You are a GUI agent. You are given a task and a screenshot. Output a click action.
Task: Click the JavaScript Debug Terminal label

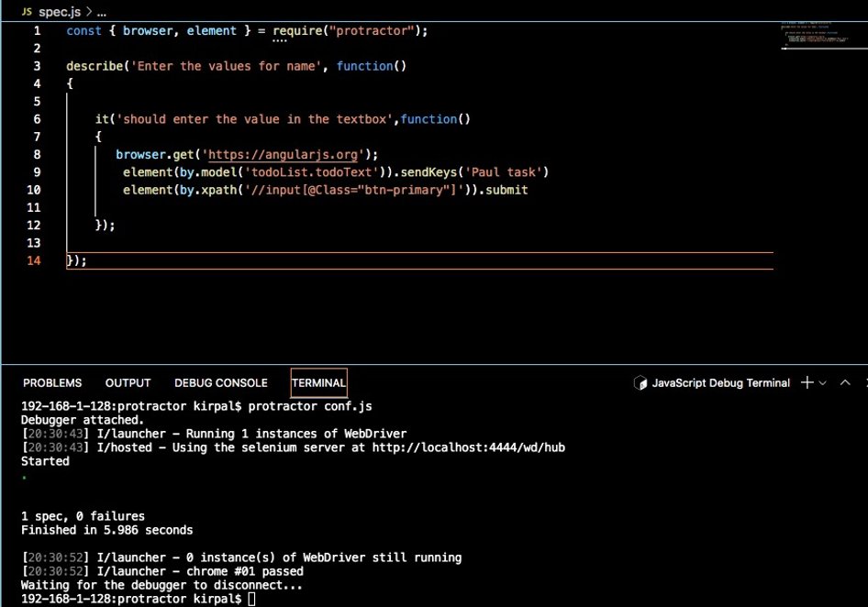click(721, 383)
